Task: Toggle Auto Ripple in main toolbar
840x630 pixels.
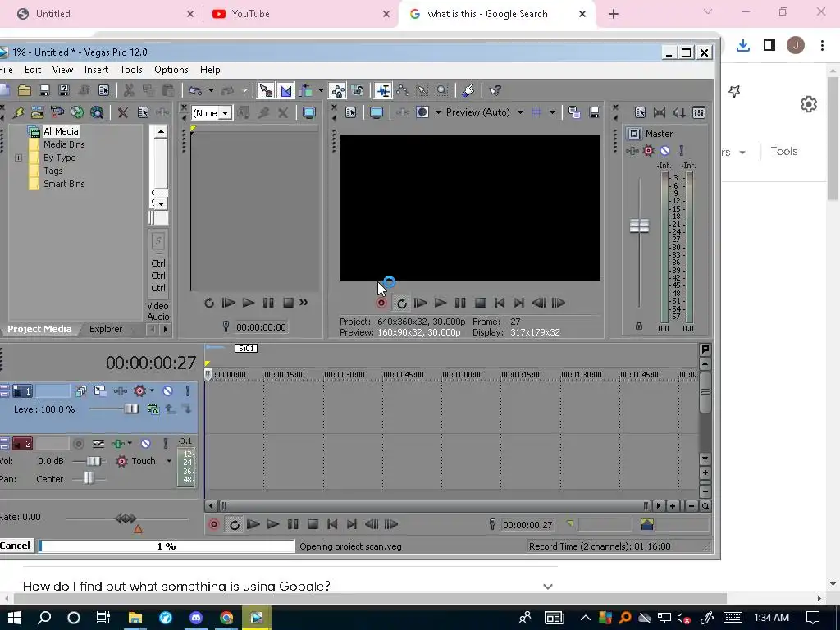Action: 306,90
